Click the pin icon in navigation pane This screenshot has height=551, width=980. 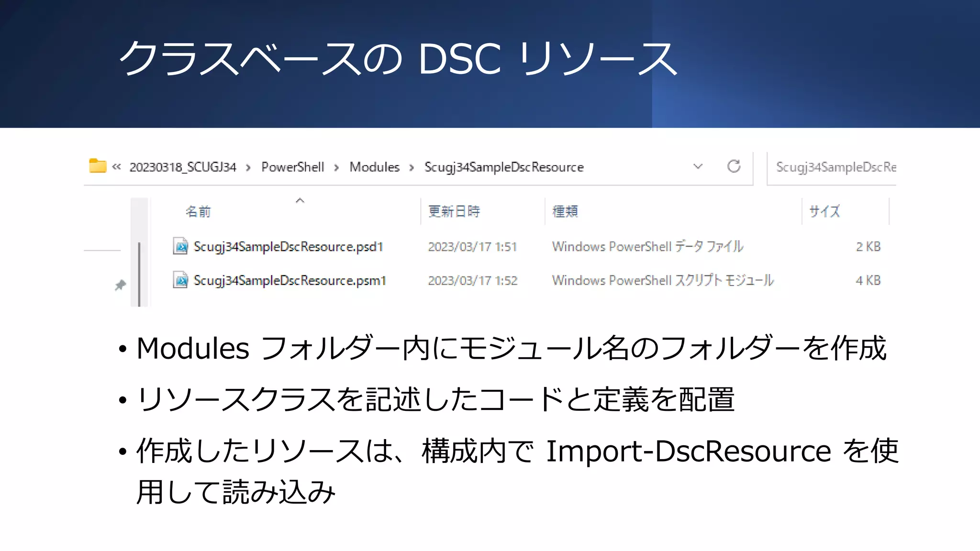coord(121,285)
